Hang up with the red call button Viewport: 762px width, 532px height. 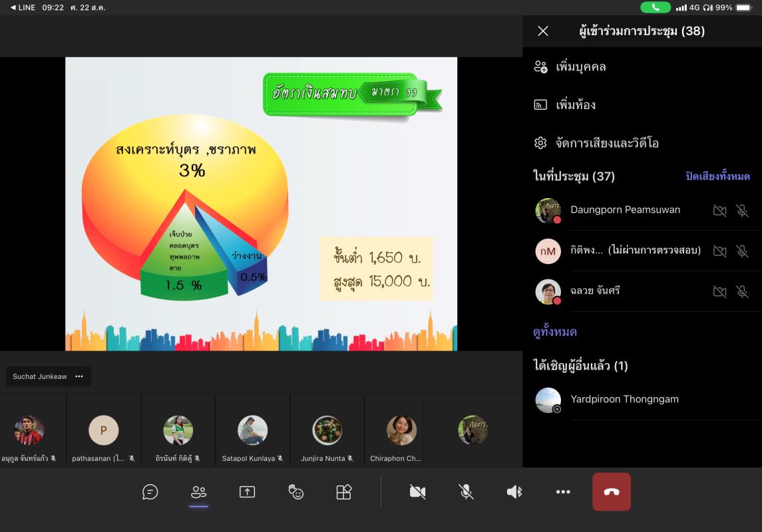611,492
